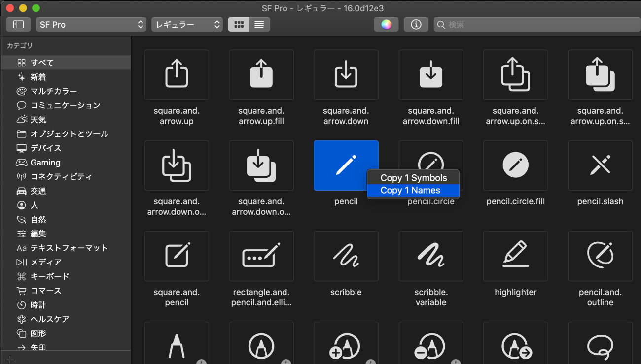The width and height of the screenshot is (641, 364).
Task: Select the テキストフォーマット category
Action: [66, 248]
